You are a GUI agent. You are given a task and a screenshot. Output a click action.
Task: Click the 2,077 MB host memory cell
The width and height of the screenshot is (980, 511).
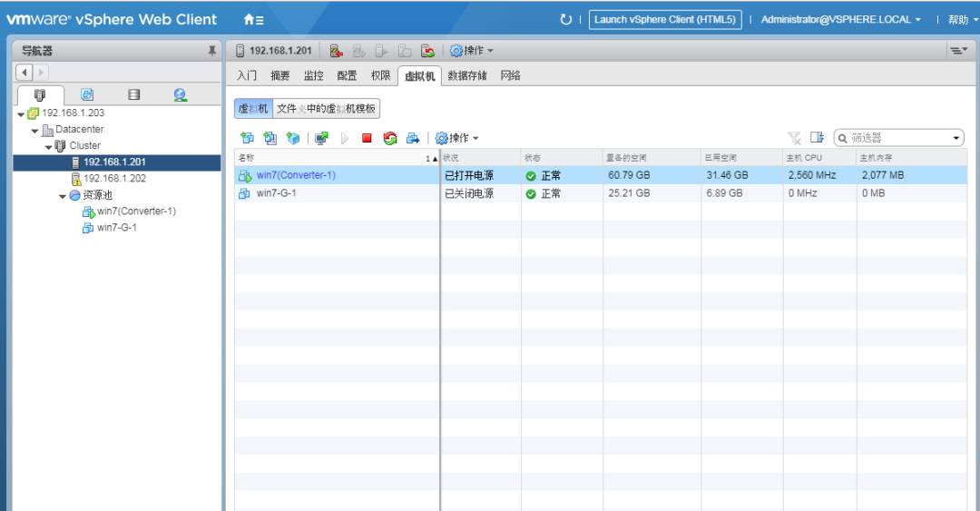[x=883, y=175]
